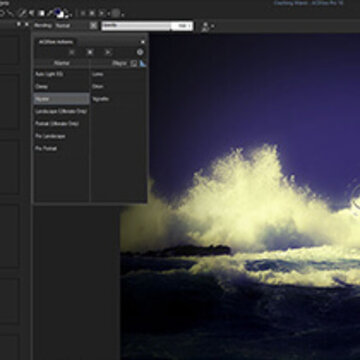Select the 'Auto Light EQ' action

pyautogui.click(x=62, y=74)
